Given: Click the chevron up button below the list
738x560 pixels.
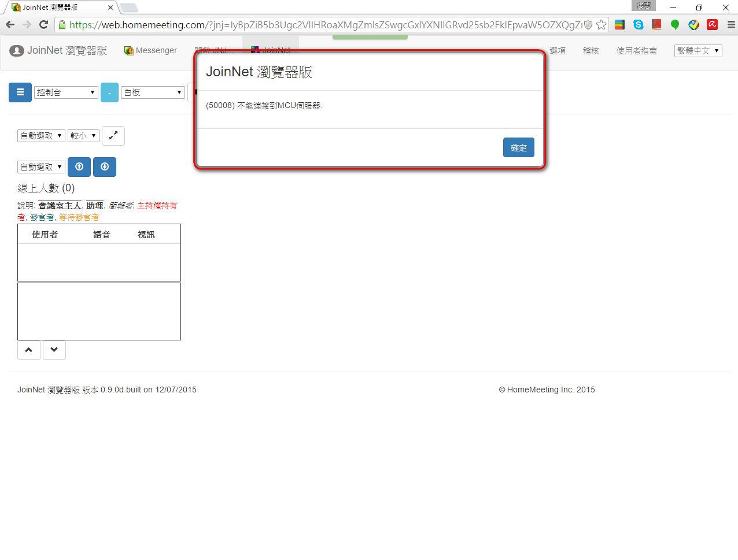Looking at the screenshot, I should pos(29,350).
